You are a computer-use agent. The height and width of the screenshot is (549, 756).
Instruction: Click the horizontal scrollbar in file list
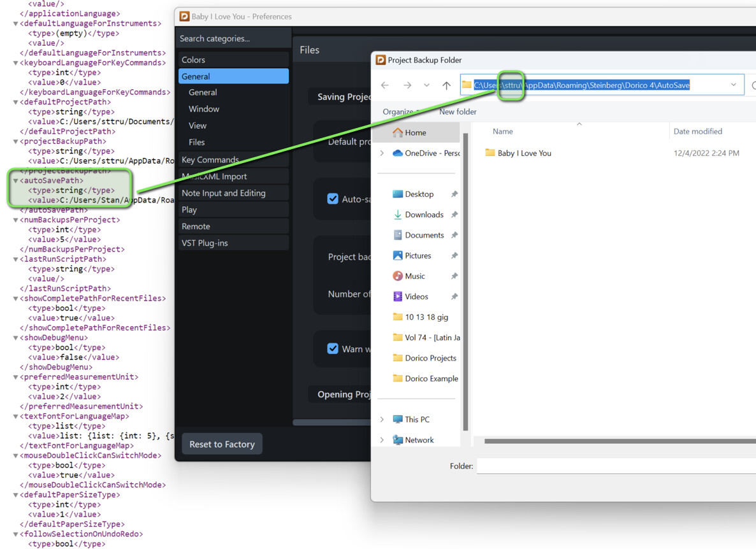pyautogui.click(x=620, y=441)
